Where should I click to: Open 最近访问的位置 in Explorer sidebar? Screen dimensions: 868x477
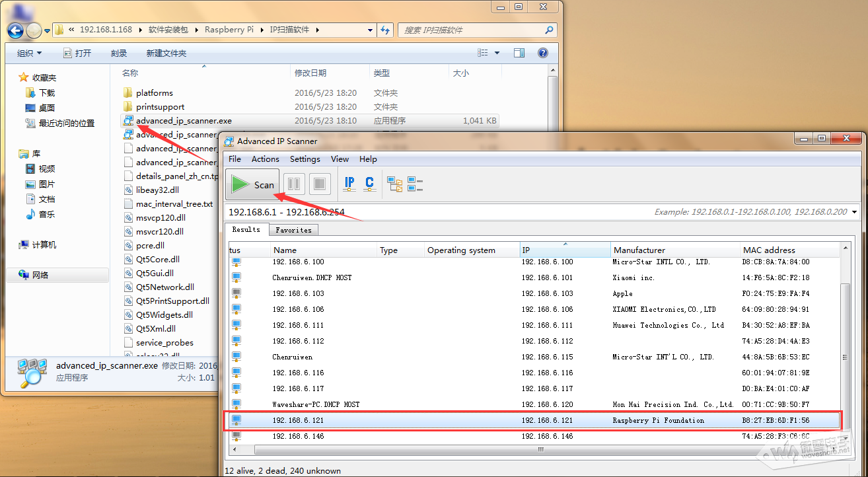click(67, 123)
